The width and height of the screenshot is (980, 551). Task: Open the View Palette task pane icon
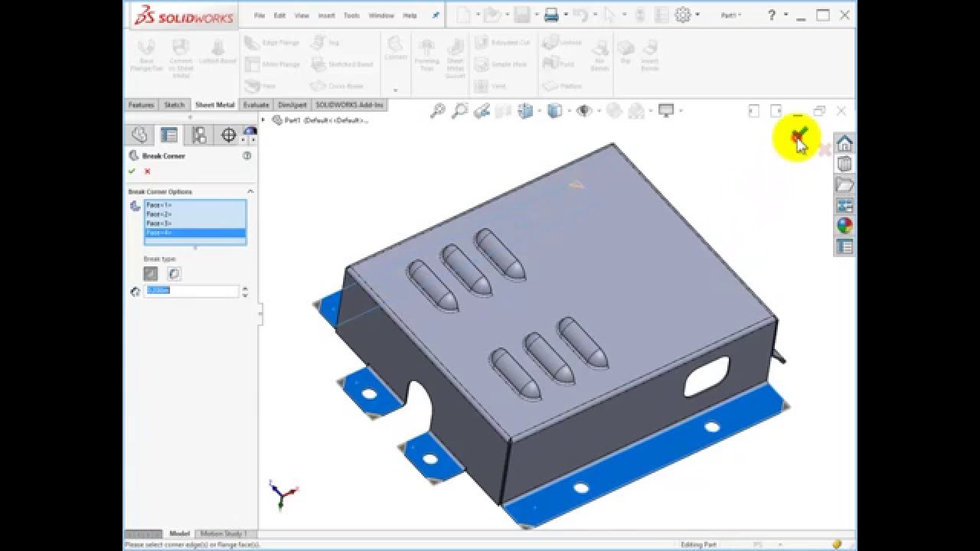844,206
